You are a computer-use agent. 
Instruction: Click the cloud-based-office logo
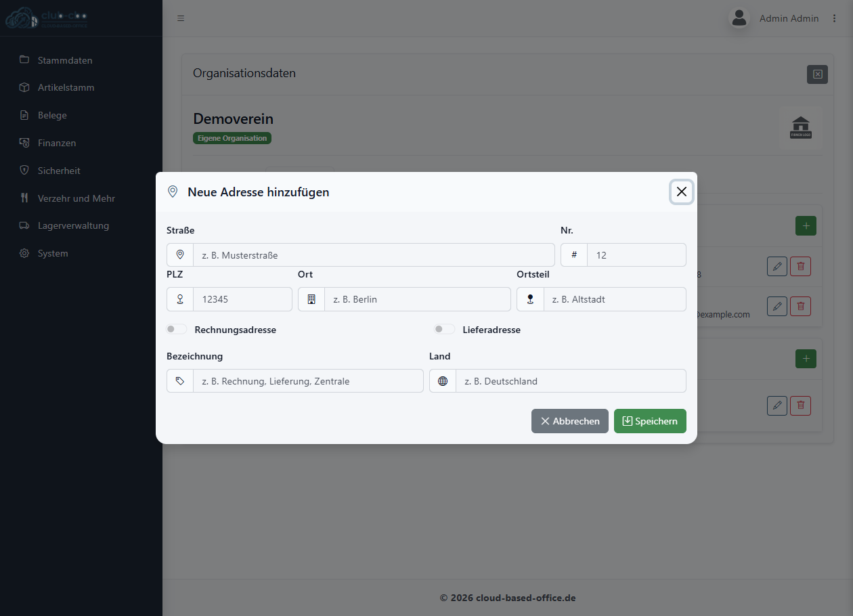pos(46,18)
